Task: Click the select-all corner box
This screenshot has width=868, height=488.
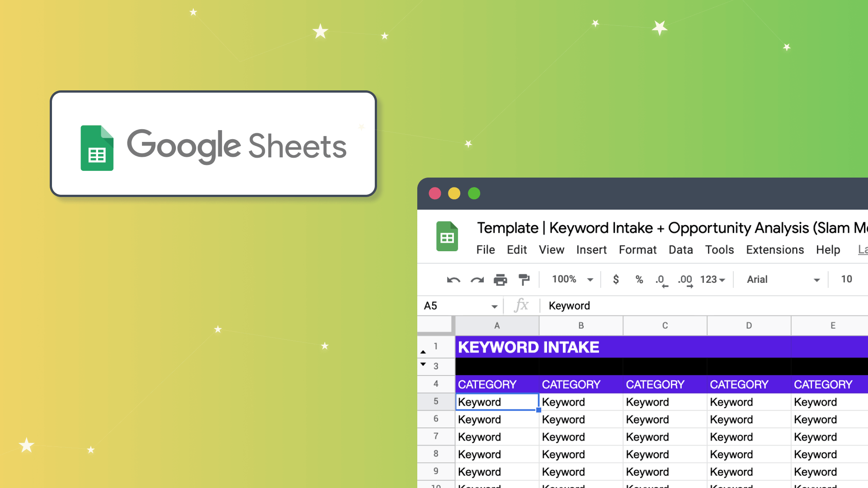Action: (x=435, y=325)
